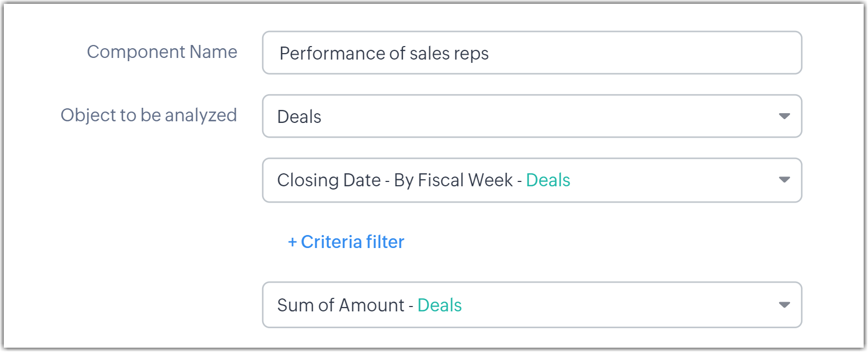The image size is (868, 352).
Task: Click 'By Fiscal Week' in the grouping dropdown
Action: (453, 180)
